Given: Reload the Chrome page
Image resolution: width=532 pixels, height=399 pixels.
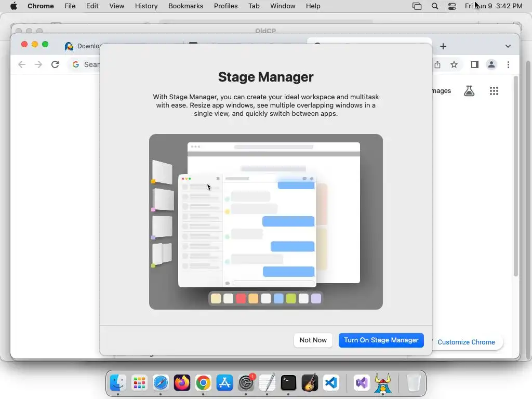Looking at the screenshot, I should pyautogui.click(x=55, y=64).
